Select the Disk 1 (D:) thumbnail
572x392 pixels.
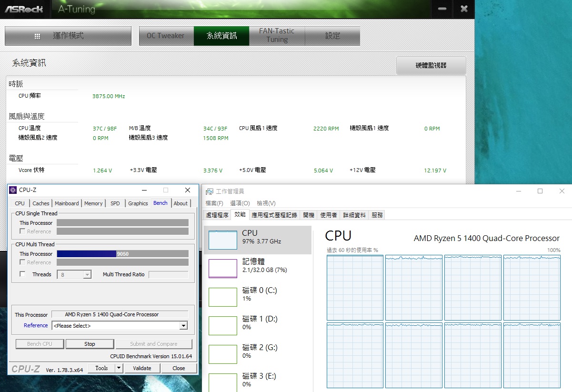(x=223, y=326)
